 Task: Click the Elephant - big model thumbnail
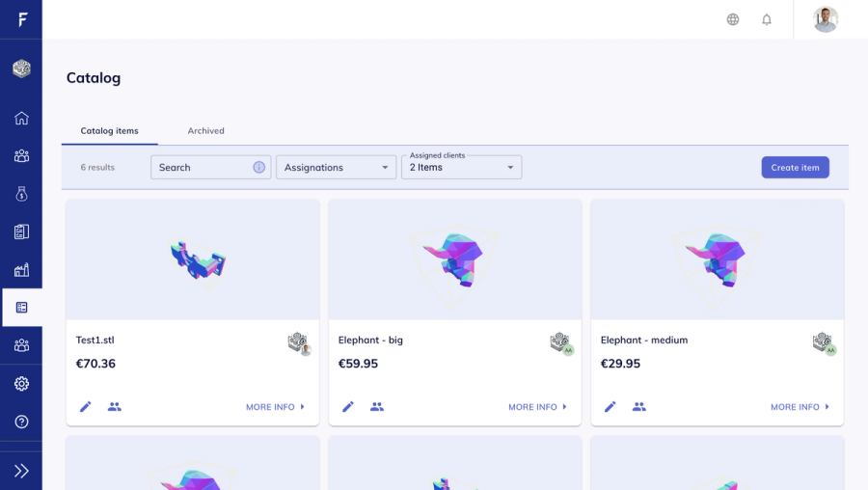click(x=455, y=259)
